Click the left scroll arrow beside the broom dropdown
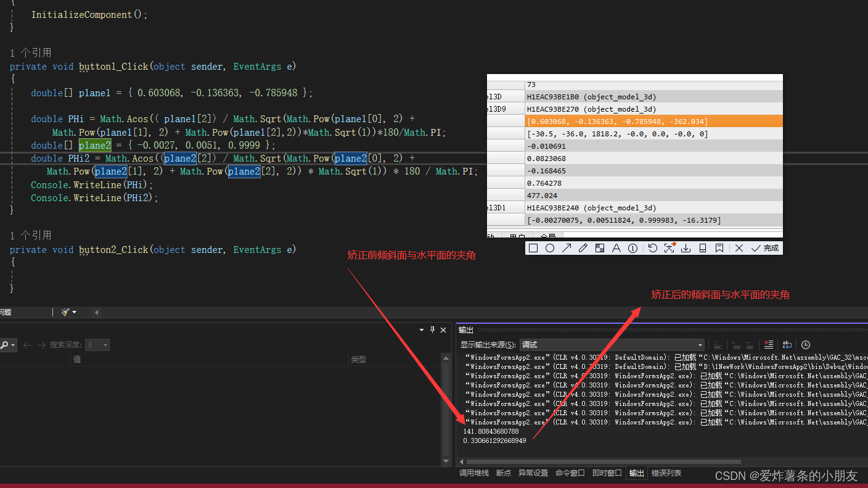The image size is (868, 488). [96, 312]
